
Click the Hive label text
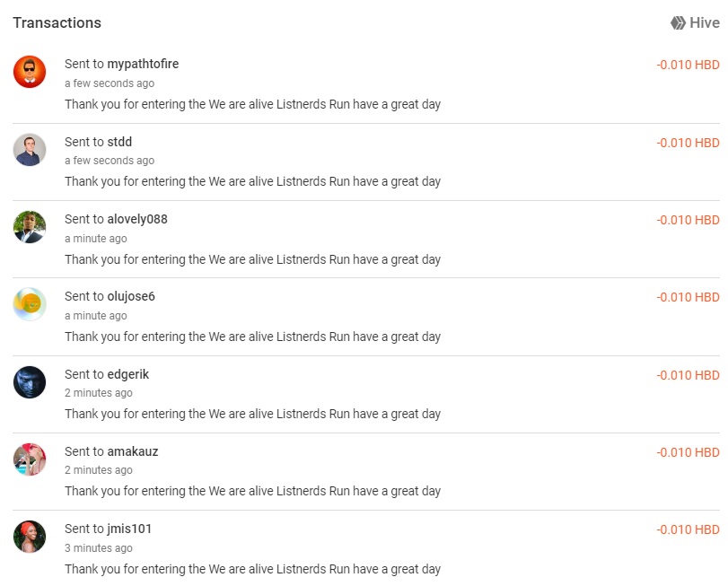[x=705, y=22]
